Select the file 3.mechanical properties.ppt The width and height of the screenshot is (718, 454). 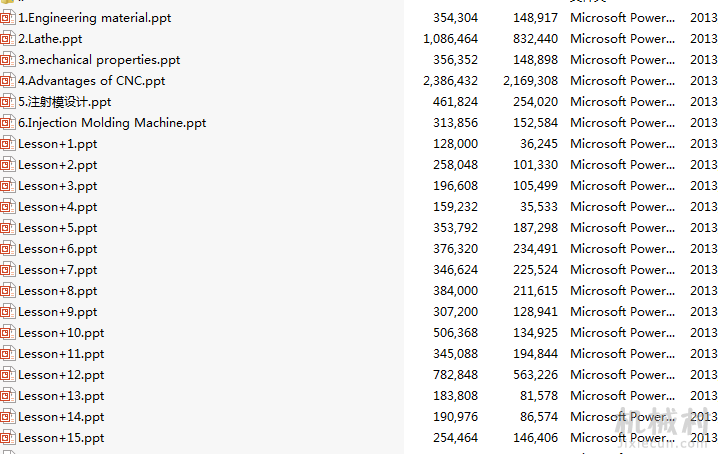coord(99,60)
